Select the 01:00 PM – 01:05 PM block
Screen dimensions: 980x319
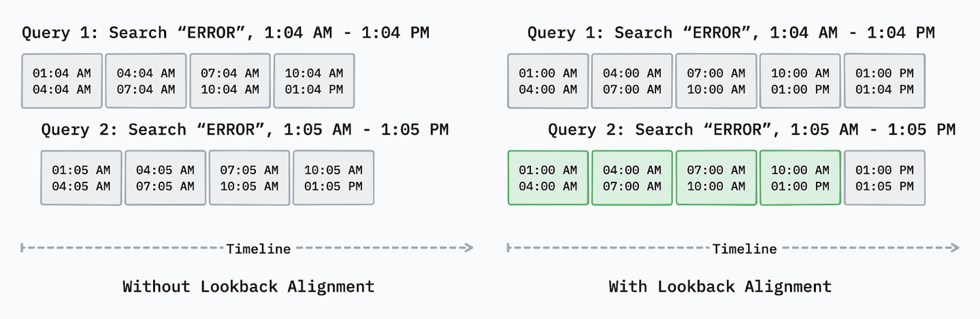click(x=885, y=178)
